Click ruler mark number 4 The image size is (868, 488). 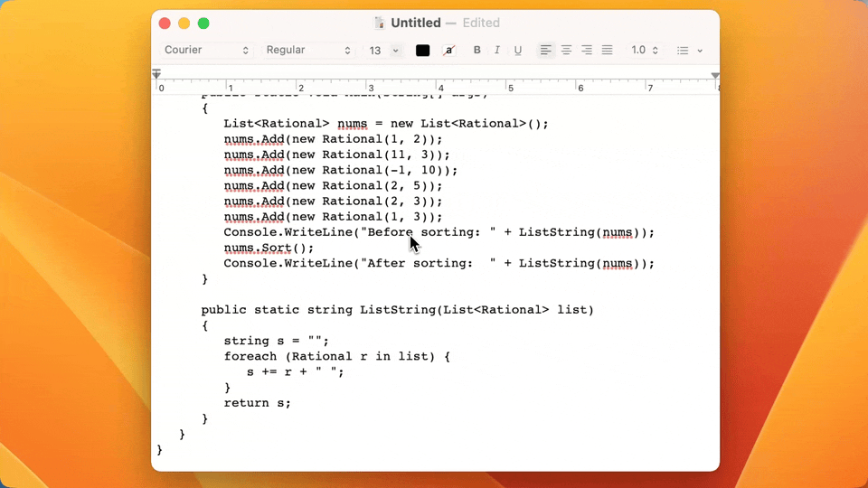click(440, 88)
